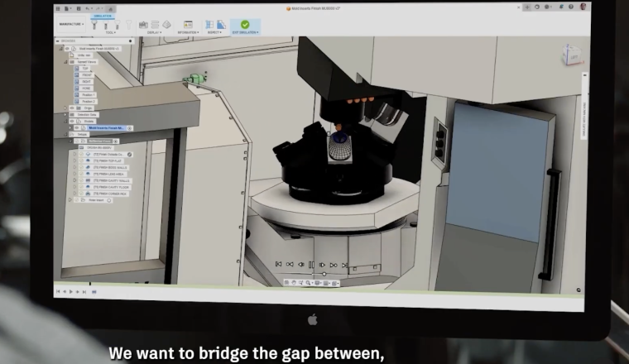Viewport: 629px width, 364px height.
Task: Open the Display menu dropdown
Action: (x=155, y=32)
